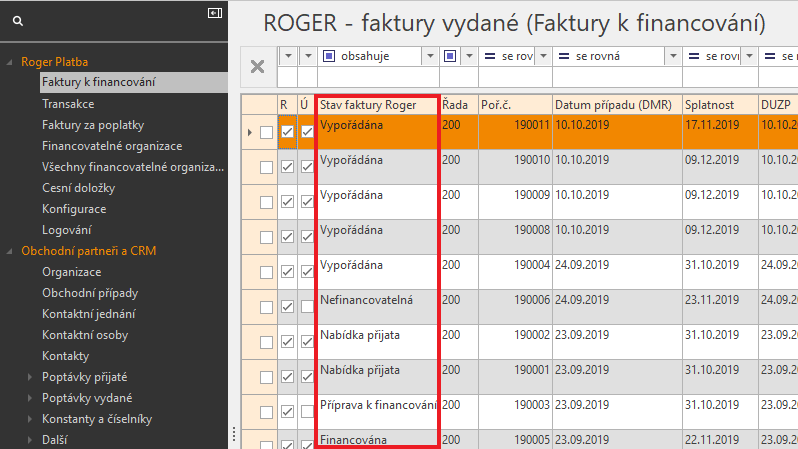This screenshot has width=798, height=449.
Task: Click Poř.č. filter value field
Action: tap(516, 76)
